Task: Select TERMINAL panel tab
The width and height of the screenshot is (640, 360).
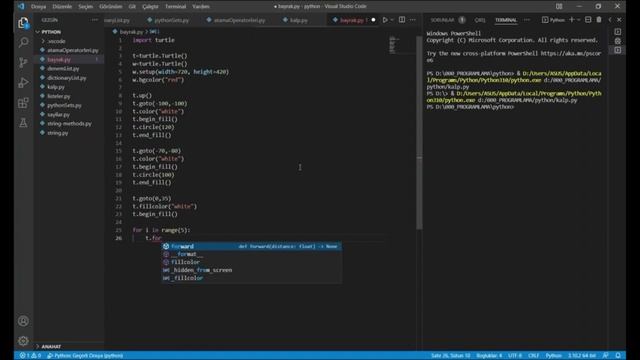Action: 506,20
